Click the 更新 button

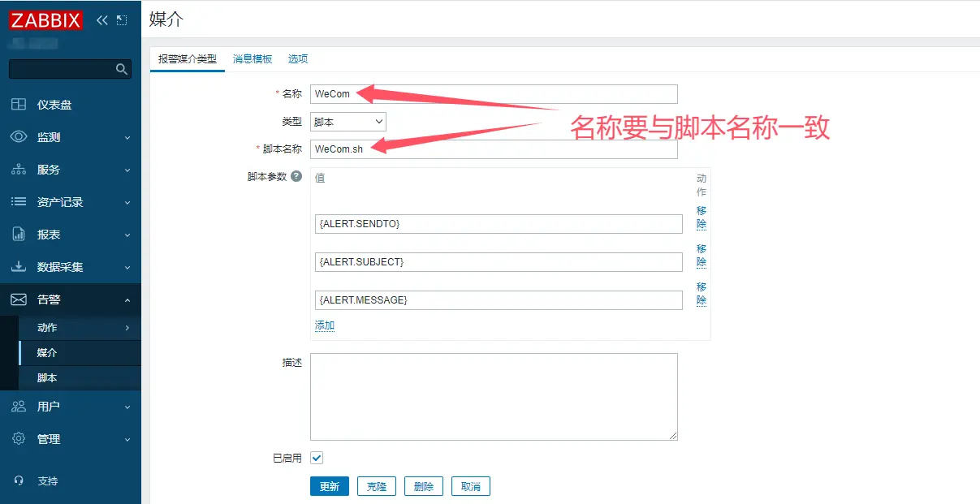click(329, 486)
